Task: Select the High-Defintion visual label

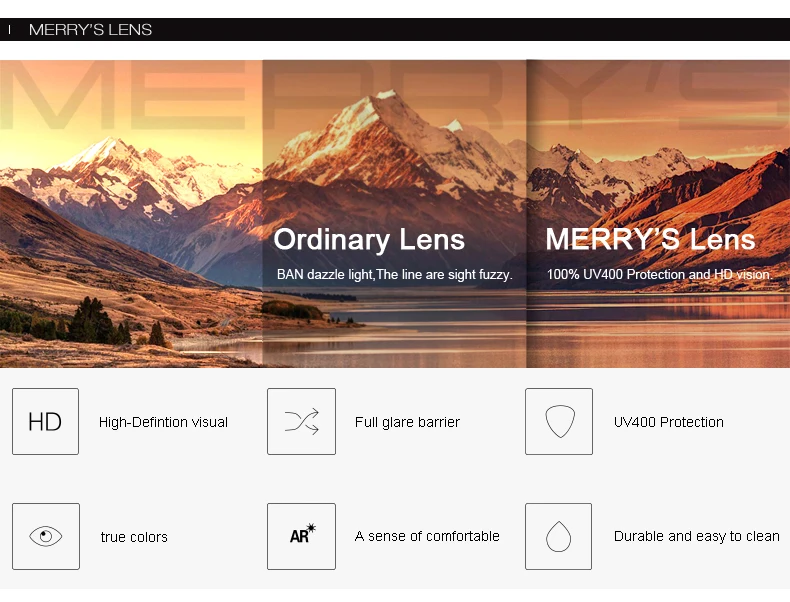Action: (x=163, y=422)
